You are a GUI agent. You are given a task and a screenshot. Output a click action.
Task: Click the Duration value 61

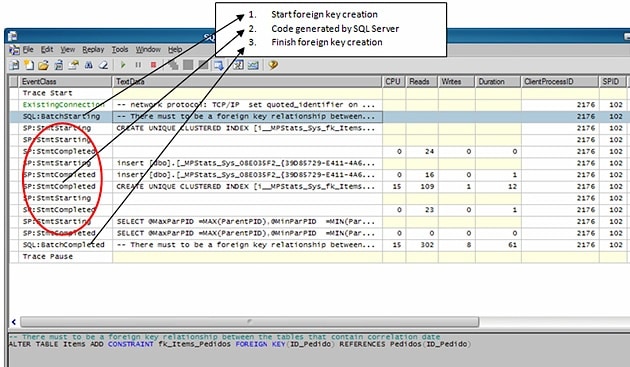512,245
